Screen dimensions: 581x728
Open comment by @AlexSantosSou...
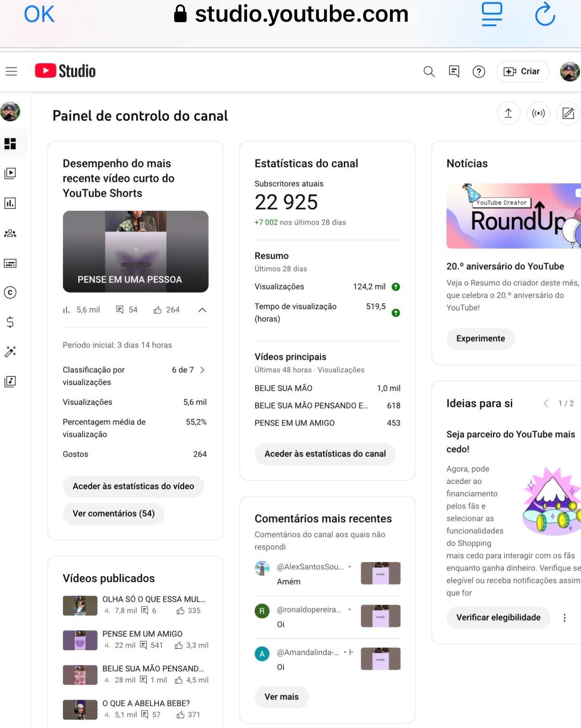click(328, 573)
